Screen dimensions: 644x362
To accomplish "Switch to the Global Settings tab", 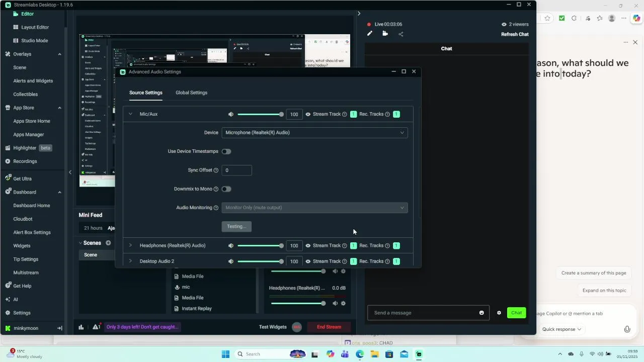I will (x=191, y=93).
